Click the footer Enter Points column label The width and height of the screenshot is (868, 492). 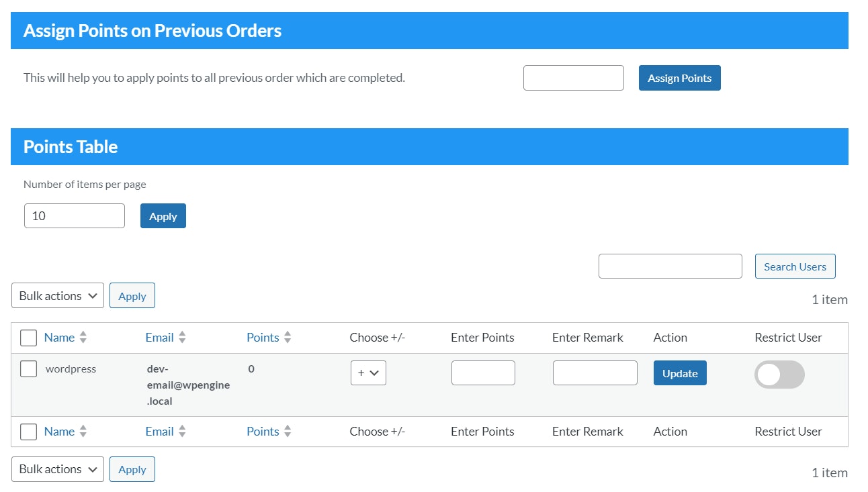coord(482,432)
